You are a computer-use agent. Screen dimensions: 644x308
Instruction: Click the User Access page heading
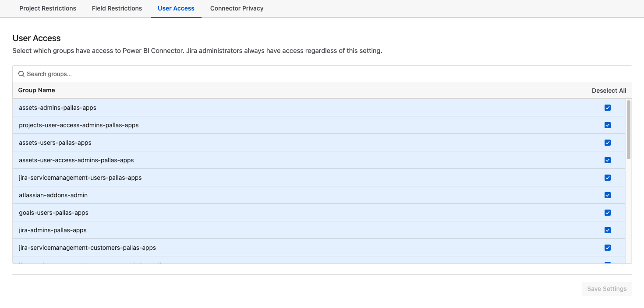[36, 38]
